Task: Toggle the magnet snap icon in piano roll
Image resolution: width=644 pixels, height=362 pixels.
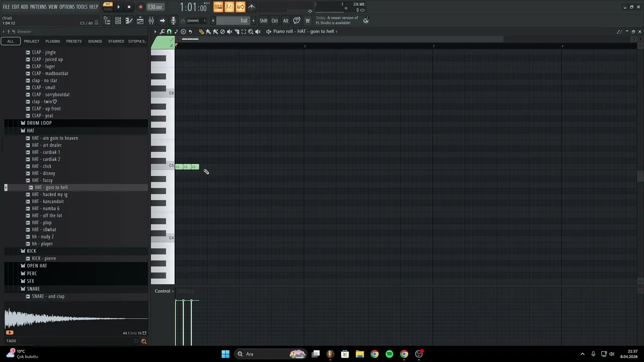Action: (169, 32)
